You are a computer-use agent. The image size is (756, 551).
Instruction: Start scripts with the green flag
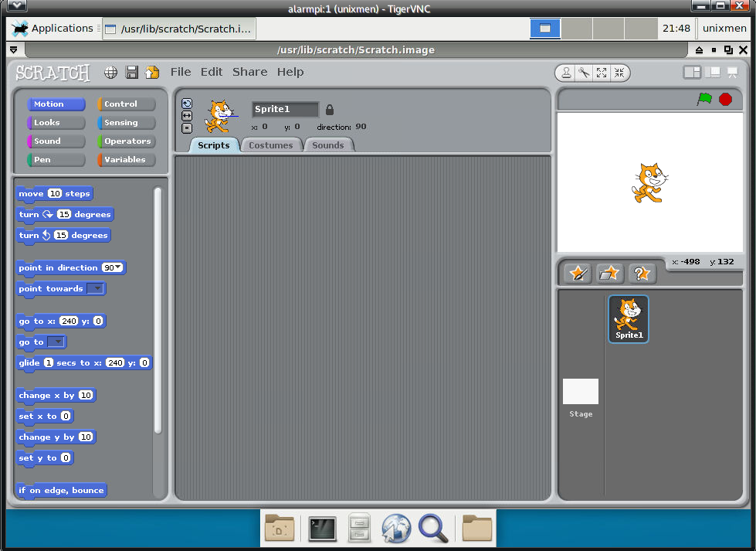[x=704, y=99]
